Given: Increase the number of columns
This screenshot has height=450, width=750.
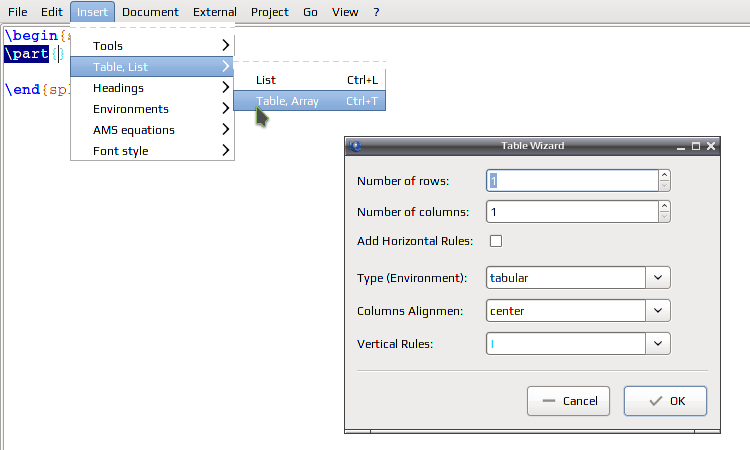Looking at the screenshot, I should [664, 207].
